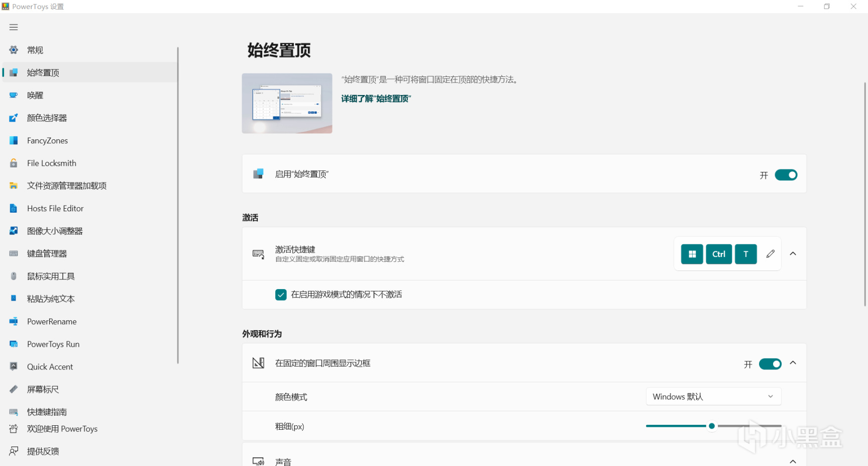Click the Ctrl key shortcut button
The image size is (868, 466).
pos(719,254)
